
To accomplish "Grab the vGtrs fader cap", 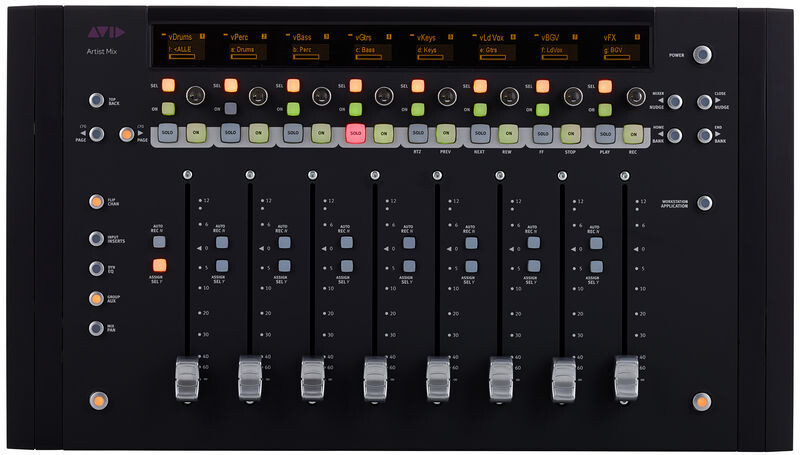I will click(x=375, y=378).
